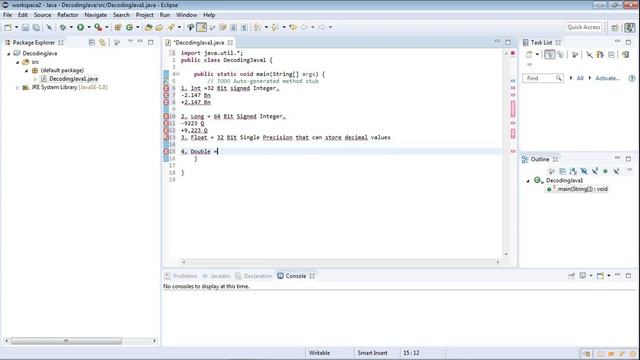The width and height of the screenshot is (640, 360).
Task: Click Open Console icon
Action: pyautogui.click(x=600, y=276)
